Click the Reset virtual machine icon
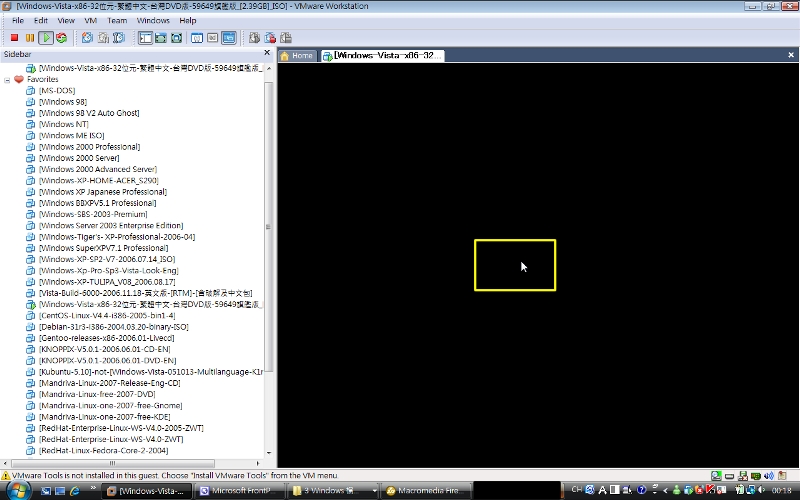Image resolution: width=800 pixels, height=500 pixels. (62, 38)
